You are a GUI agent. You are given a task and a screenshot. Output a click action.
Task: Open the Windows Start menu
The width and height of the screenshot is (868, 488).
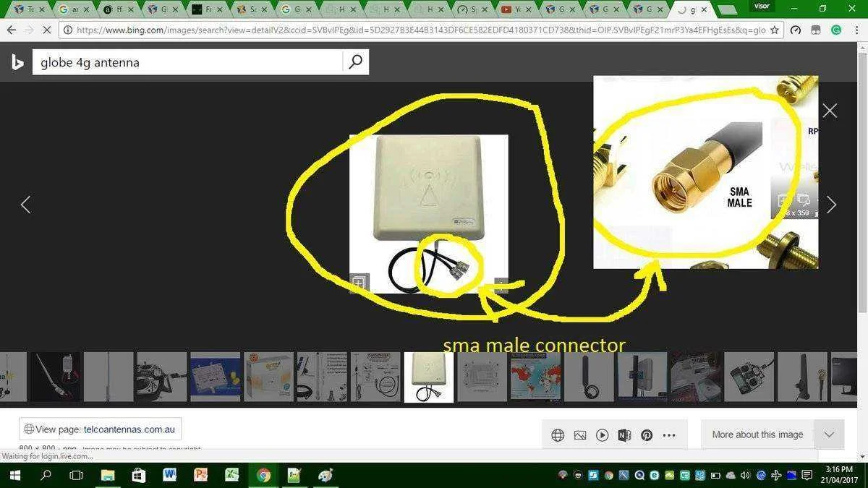coord(14,475)
